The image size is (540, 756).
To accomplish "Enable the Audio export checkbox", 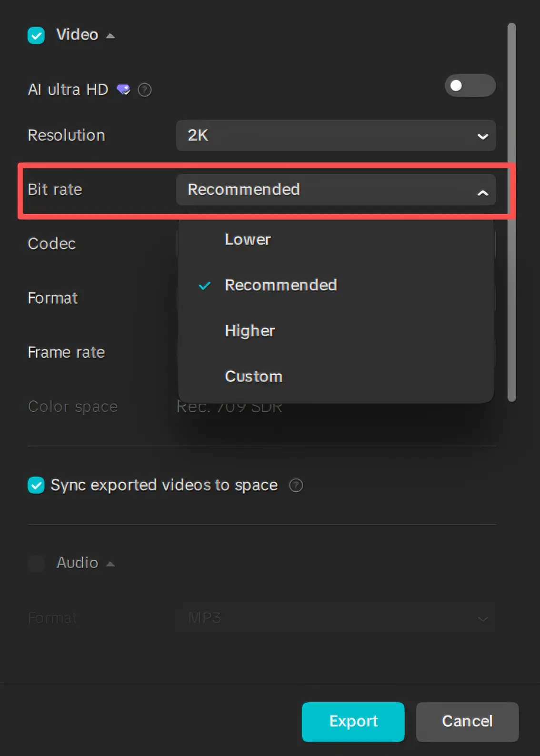I will [x=36, y=564].
